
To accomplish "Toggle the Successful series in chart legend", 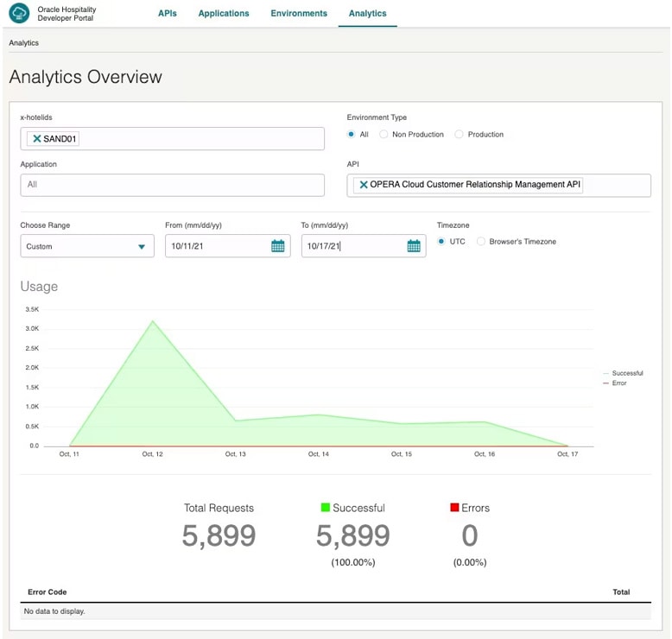I will 626,373.
